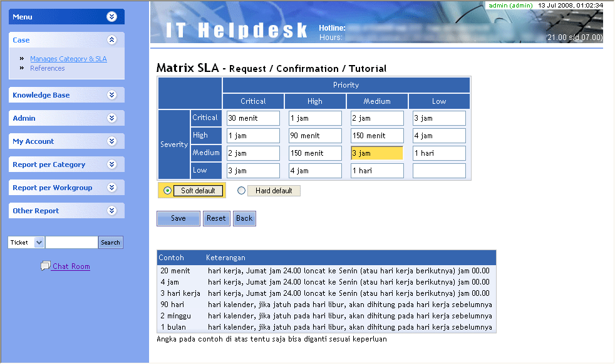Expand the Knowledge Base section

(x=112, y=95)
